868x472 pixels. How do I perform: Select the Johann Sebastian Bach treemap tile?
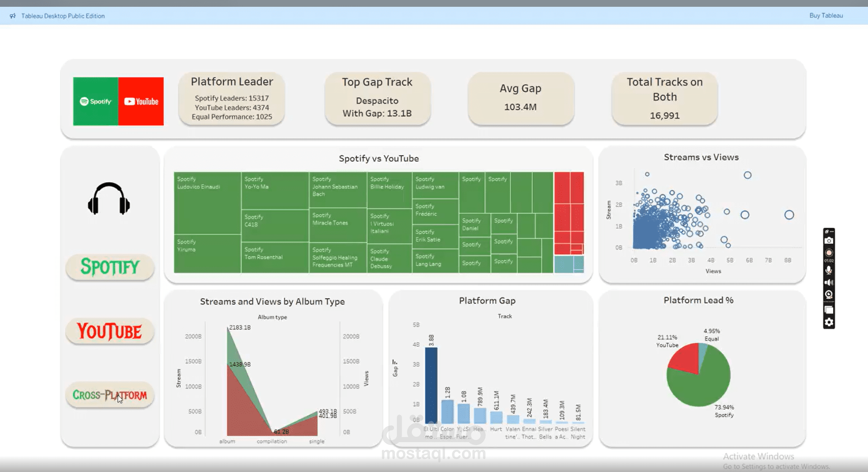337,190
